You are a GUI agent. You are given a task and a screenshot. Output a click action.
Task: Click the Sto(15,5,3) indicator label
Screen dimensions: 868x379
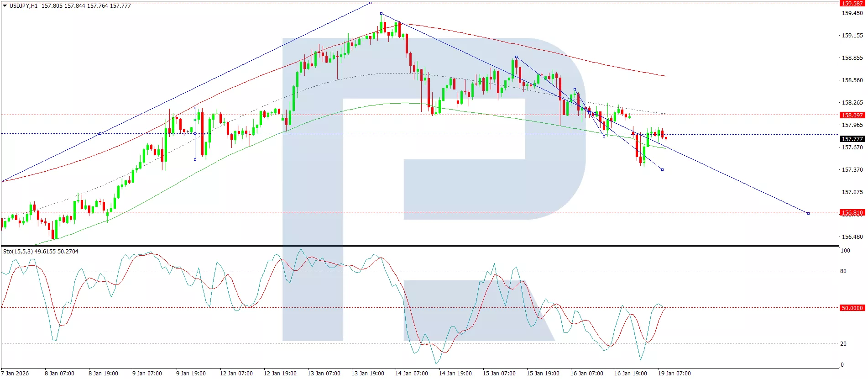(41, 252)
